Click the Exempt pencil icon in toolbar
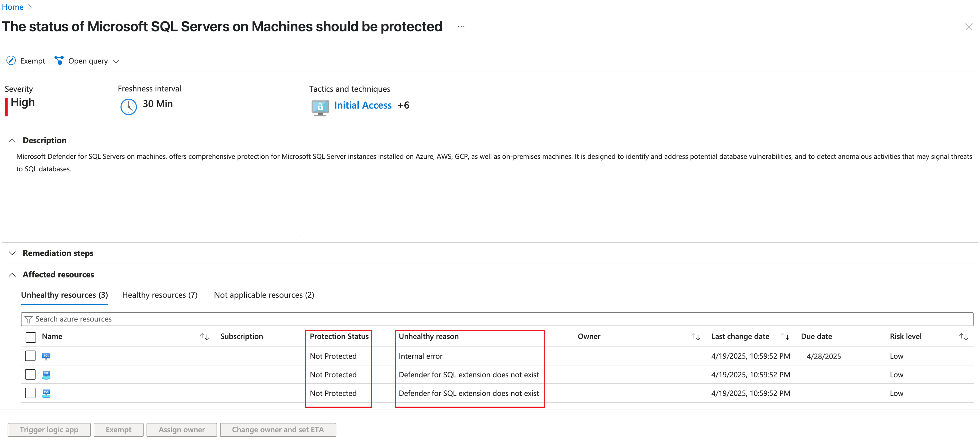 click(x=11, y=61)
